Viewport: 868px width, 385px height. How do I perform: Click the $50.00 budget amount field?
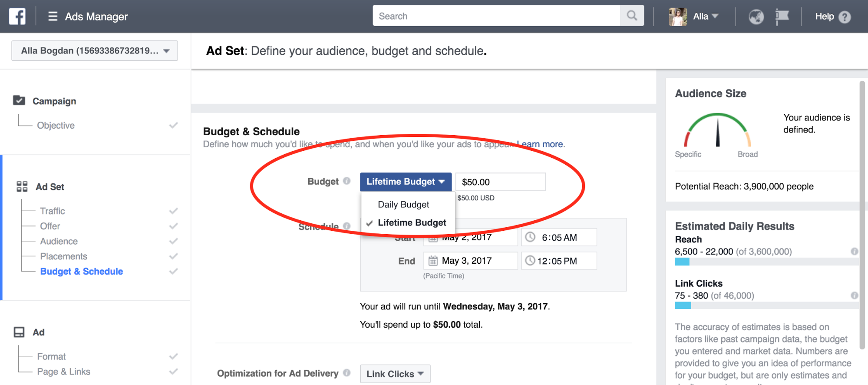501,182
